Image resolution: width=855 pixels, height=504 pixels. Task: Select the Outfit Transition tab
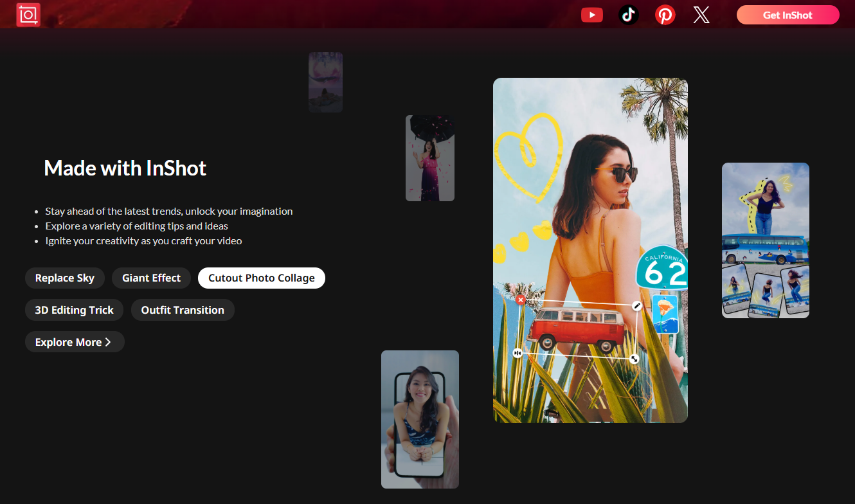pyautogui.click(x=183, y=310)
